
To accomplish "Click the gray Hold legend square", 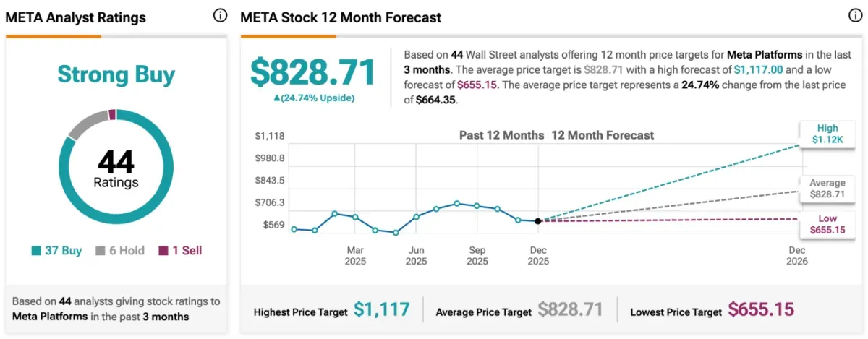I will 98,251.
